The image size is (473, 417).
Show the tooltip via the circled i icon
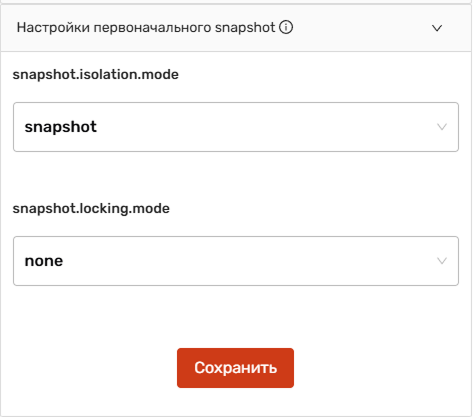(x=286, y=27)
